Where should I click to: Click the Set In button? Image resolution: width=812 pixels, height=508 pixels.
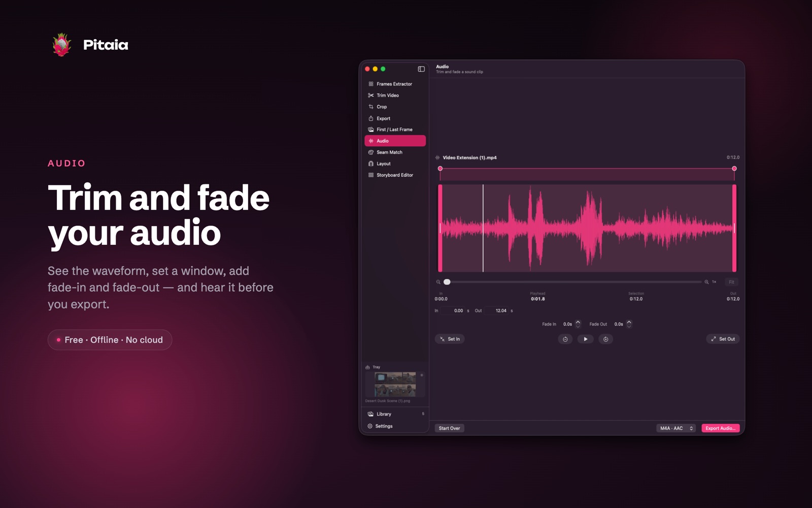(450, 339)
